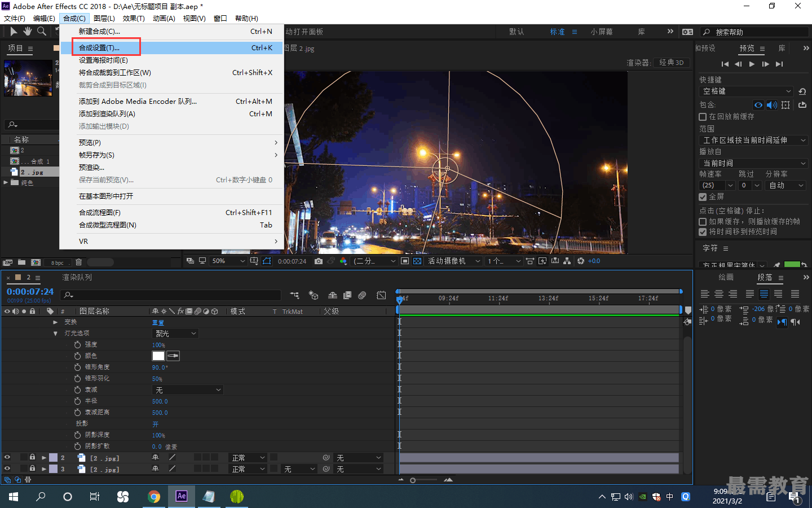The width and height of the screenshot is (812, 508).
Task: Uncheck the full screen (全屏) checkbox
Action: pyautogui.click(x=703, y=197)
